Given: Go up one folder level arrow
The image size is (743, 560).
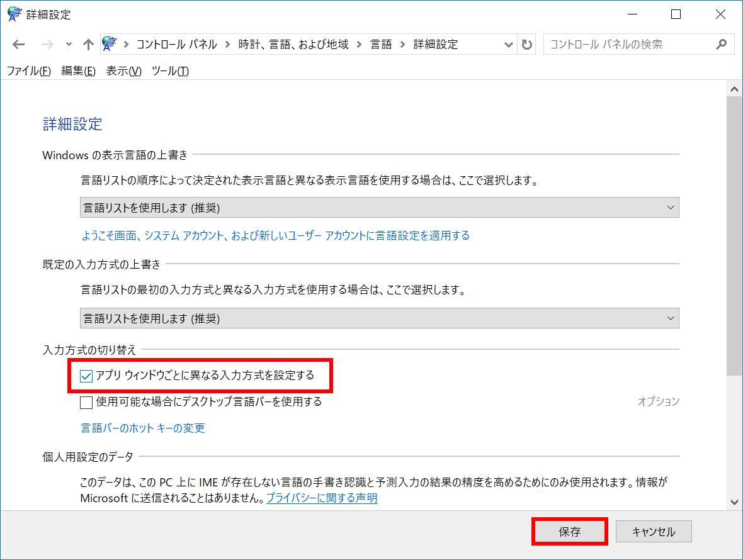Looking at the screenshot, I should (x=88, y=45).
